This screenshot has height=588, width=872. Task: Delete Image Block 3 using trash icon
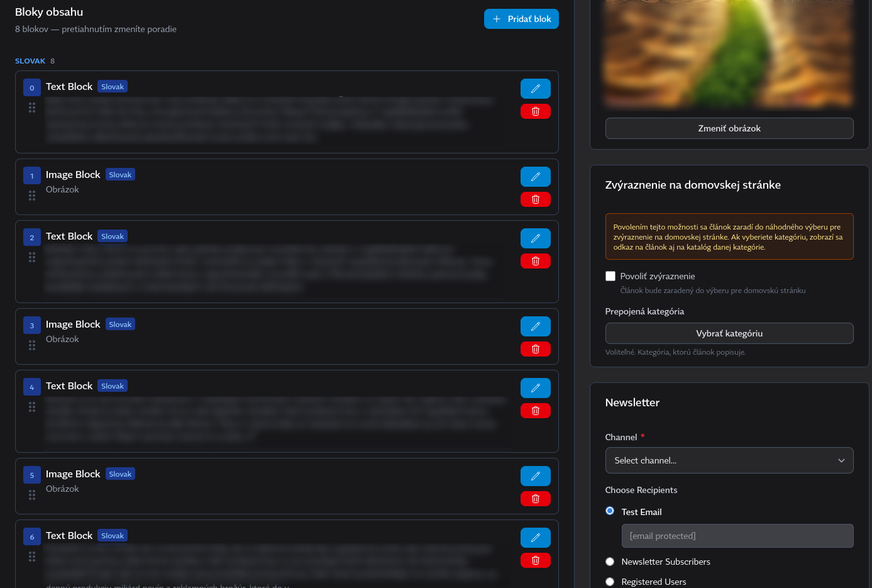point(535,349)
